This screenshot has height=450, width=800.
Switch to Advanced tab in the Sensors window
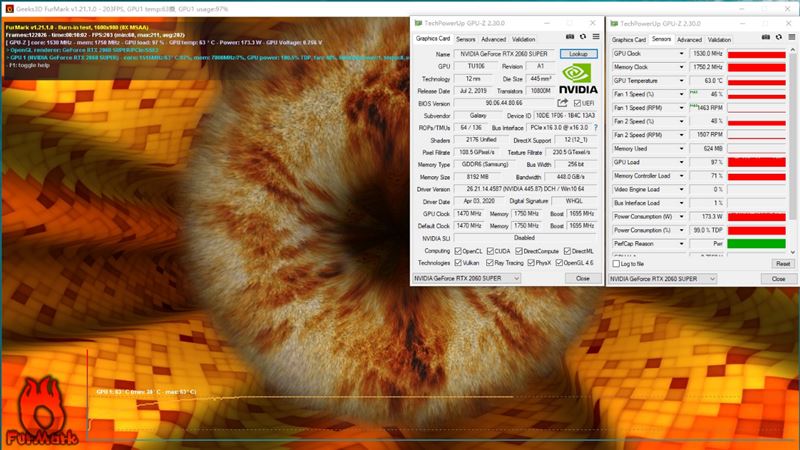click(689, 40)
